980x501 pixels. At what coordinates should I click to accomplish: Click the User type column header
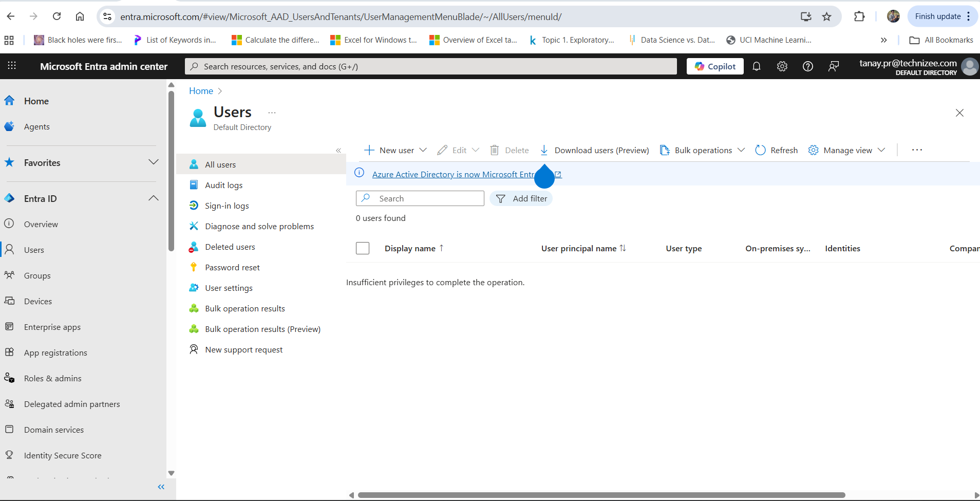point(684,248)
